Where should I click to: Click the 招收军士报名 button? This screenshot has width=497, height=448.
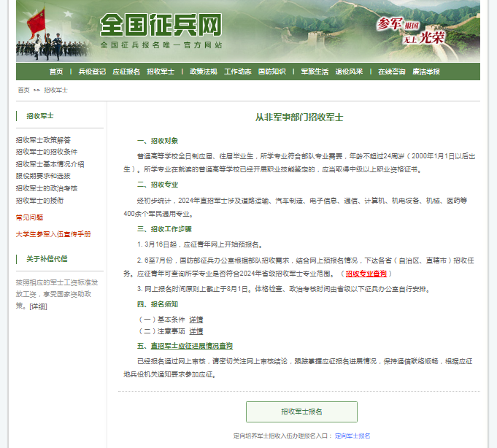pos(301,412)
